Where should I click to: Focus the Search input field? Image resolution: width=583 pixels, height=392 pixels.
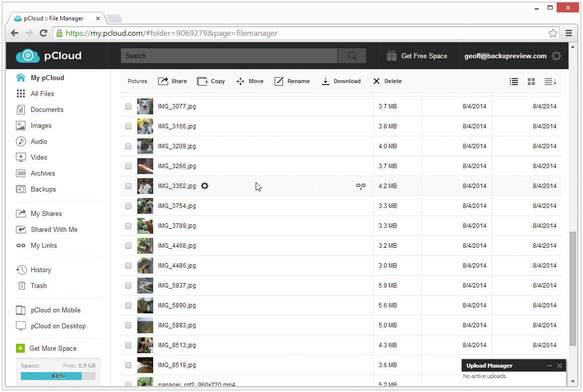pos(229,56)
